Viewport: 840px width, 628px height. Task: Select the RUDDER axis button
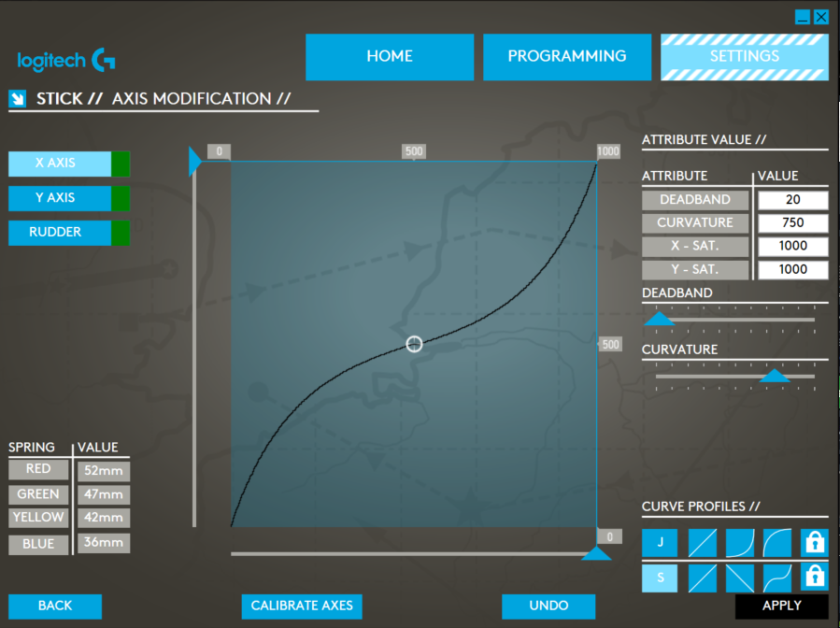60,233
